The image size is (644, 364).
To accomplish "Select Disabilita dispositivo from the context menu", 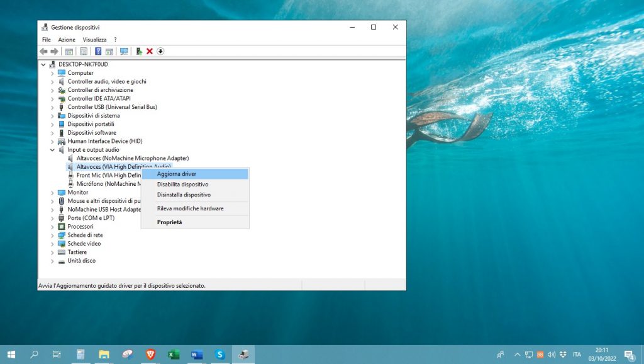I will [182, 185].
